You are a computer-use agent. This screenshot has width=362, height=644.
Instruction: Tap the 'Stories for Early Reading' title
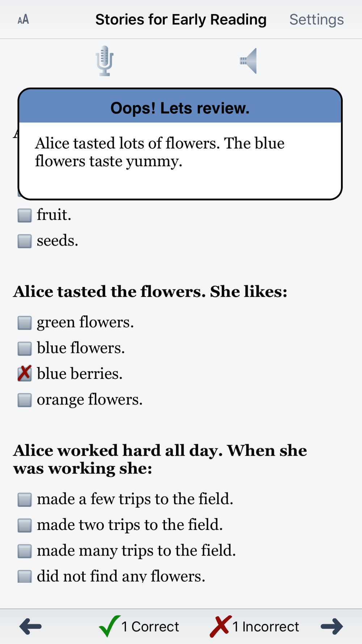point(181,20)
